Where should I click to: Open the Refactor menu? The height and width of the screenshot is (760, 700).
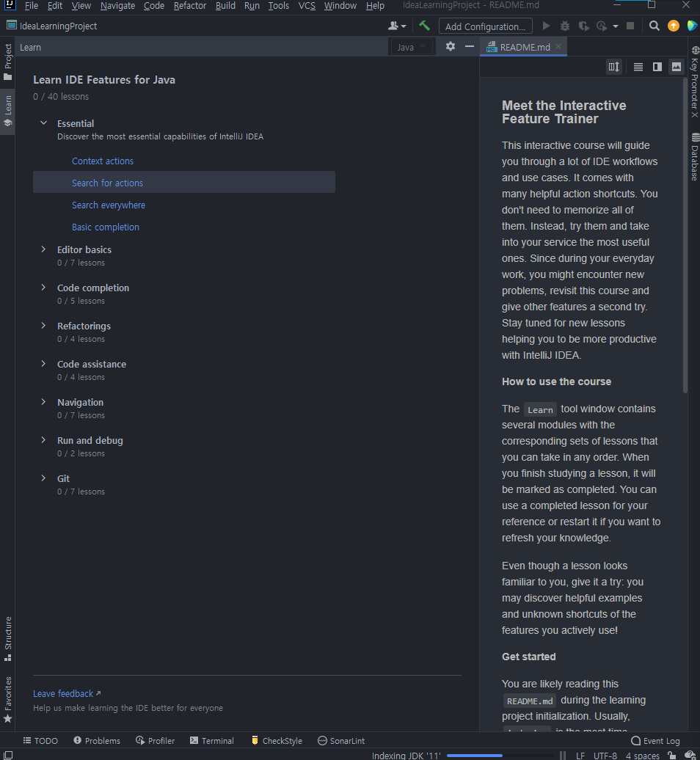pyautogui.click(x=190, y=6)
